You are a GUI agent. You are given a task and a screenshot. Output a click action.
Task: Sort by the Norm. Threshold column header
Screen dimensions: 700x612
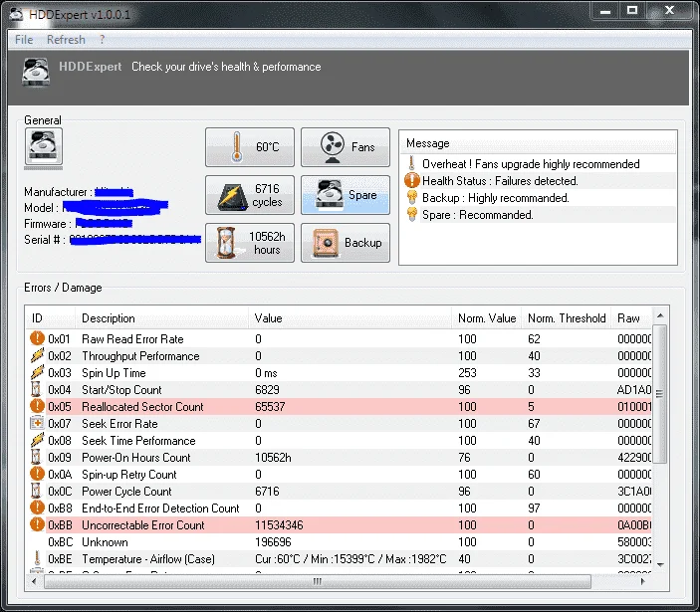tap(567, 318)
